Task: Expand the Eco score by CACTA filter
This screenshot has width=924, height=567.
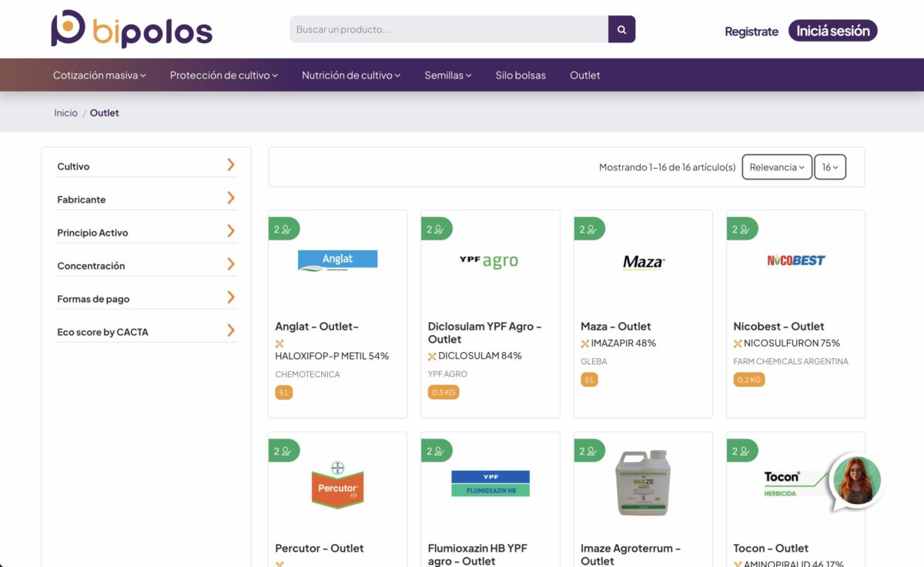Action: (x=146, y=331)
